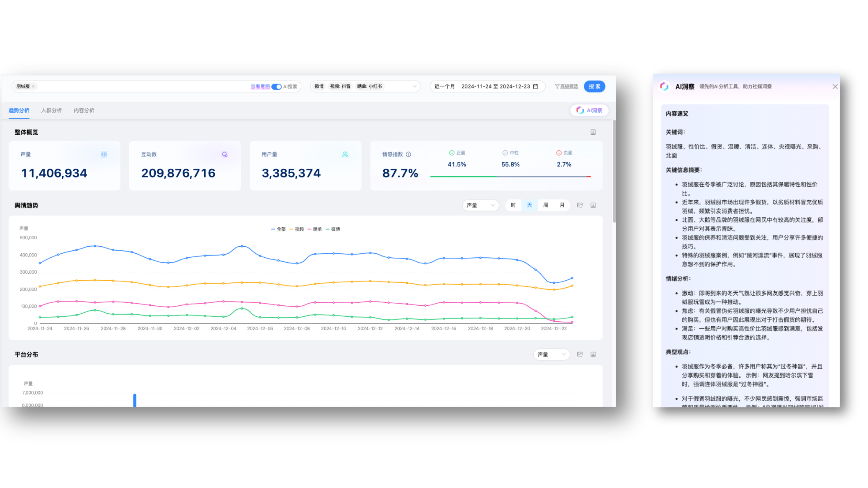Click the sentiment distribution bar
This screenshot has width=868, height=488.
pos(511,177)
